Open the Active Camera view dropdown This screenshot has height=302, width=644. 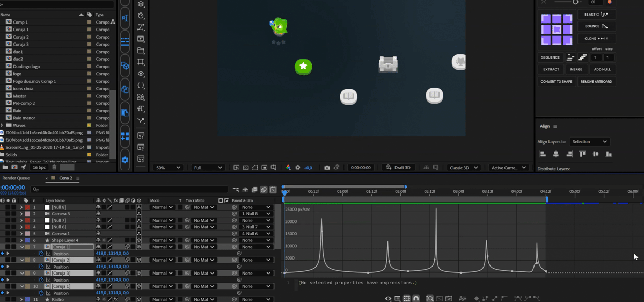(508, 168)
